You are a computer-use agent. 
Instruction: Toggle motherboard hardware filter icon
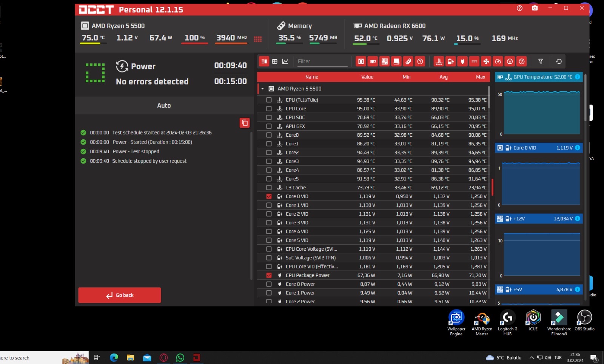[x=385, y=62]
